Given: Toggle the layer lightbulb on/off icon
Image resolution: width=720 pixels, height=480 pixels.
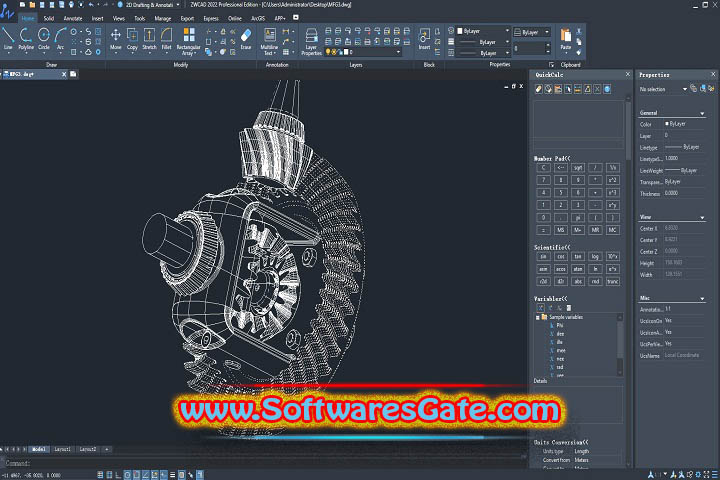Looking at the screenshot, I should 328,52.
